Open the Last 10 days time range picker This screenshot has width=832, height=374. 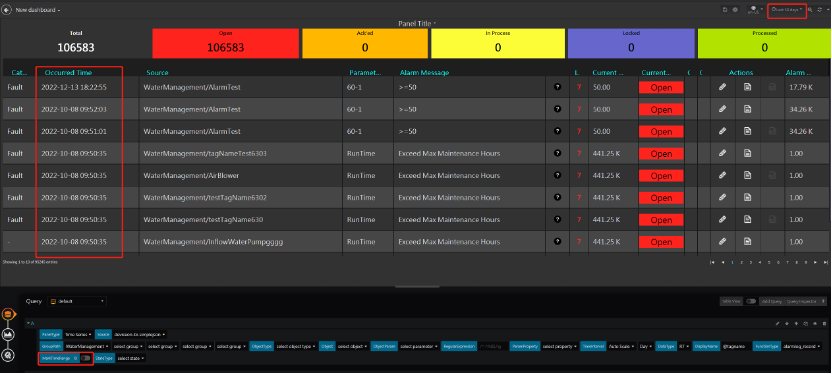(787, 10)
